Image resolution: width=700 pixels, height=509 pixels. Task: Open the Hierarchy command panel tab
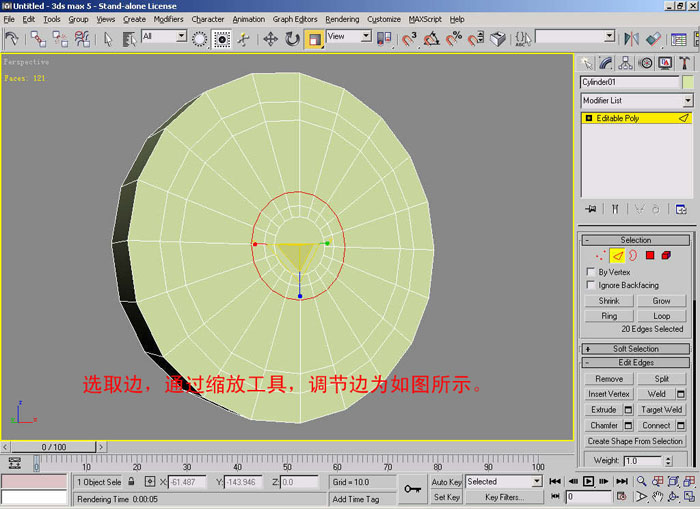point(625,63)
